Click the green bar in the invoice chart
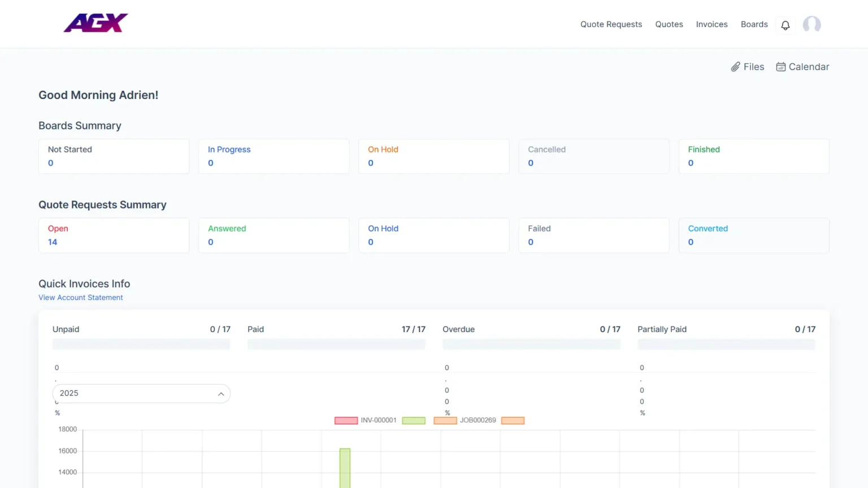This screenshot has height=488, width=868. pyautogui.click(x=345, y=468)
